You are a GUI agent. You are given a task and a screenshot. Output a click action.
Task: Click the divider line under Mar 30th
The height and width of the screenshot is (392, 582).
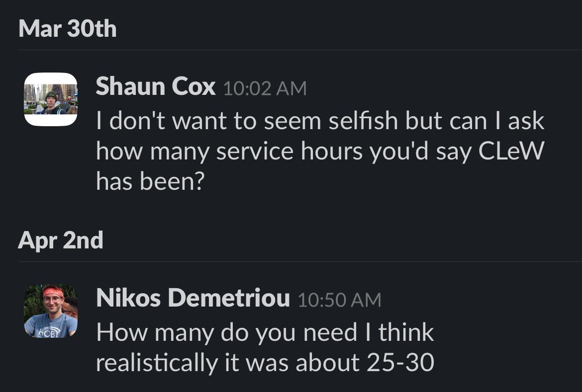(298, 50)
